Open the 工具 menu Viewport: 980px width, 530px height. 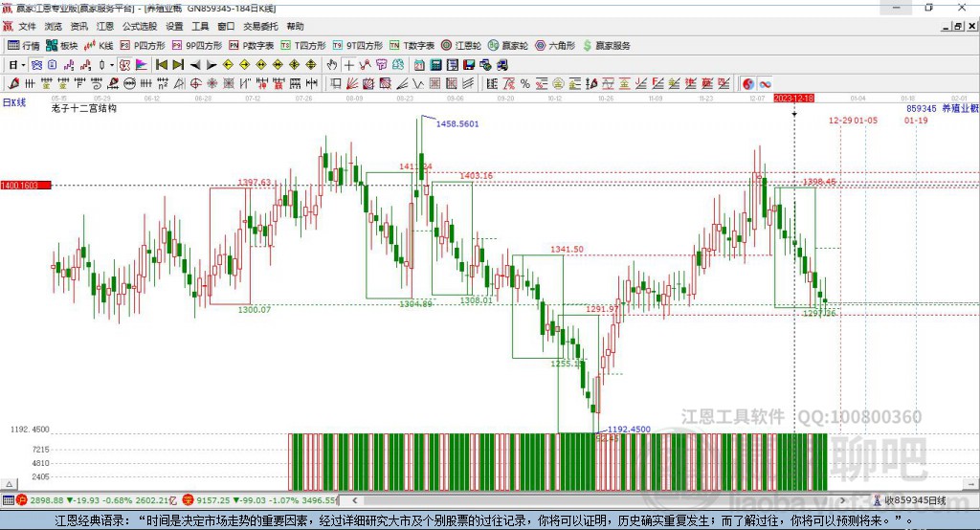click(200, 26)
